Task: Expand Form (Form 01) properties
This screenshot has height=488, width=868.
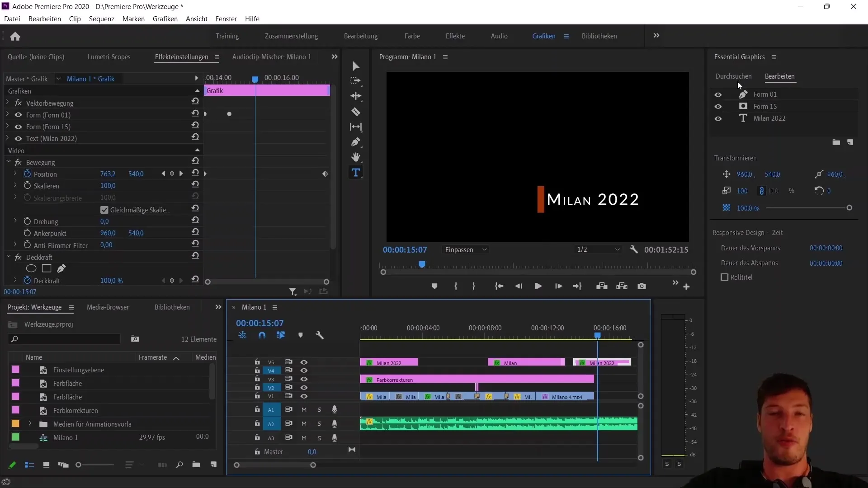Action: pos(8,114)
